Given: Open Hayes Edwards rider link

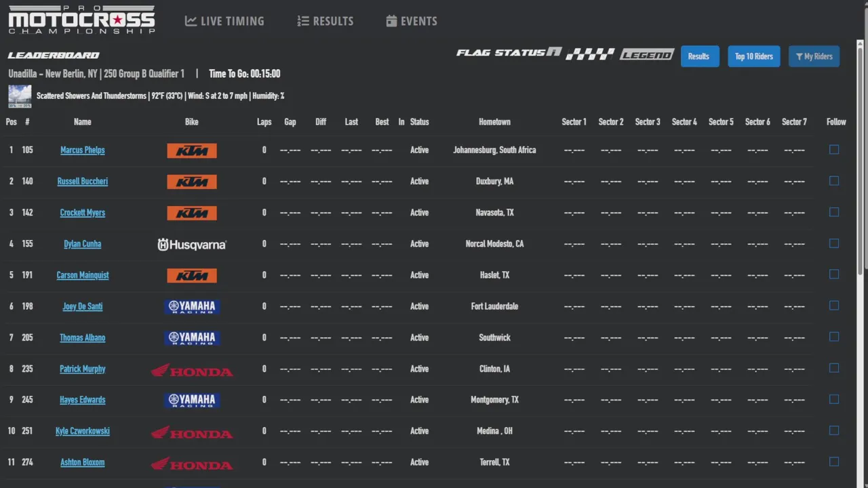Looking at the screenshot, I should [x=83, y=399].
